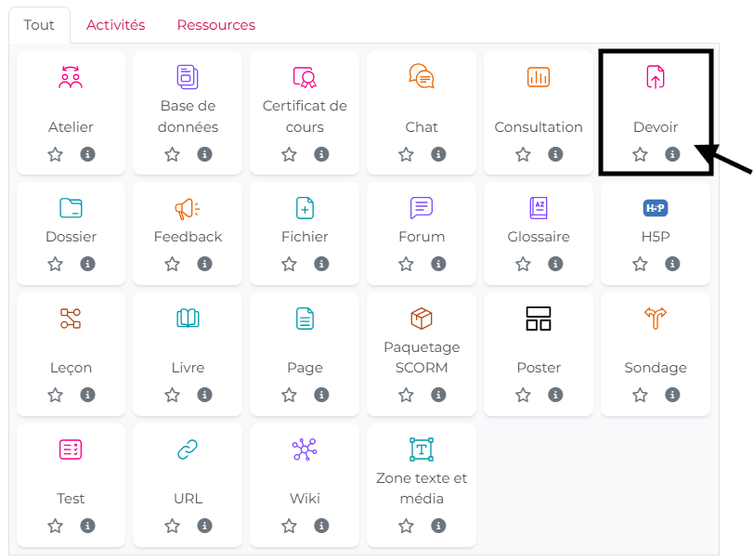
Task: Click the Certificat de cours icon
Action: (x=305, y=77)
